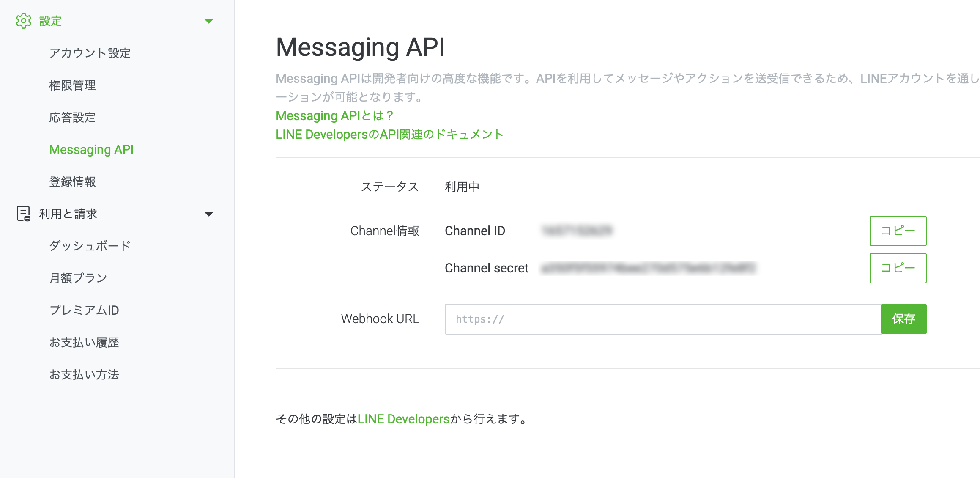Open 登録情報 from the settings menu
Screen dimensions: 980x478
[72, 182]
